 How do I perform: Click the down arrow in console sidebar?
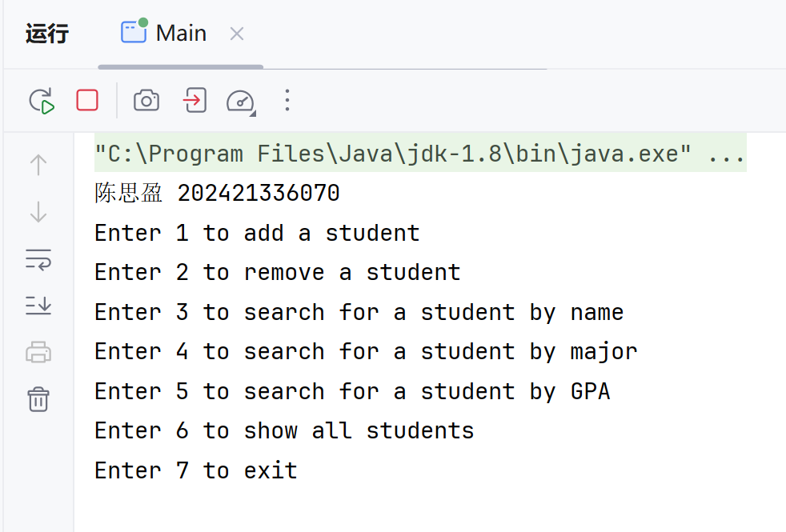point(38,212)
